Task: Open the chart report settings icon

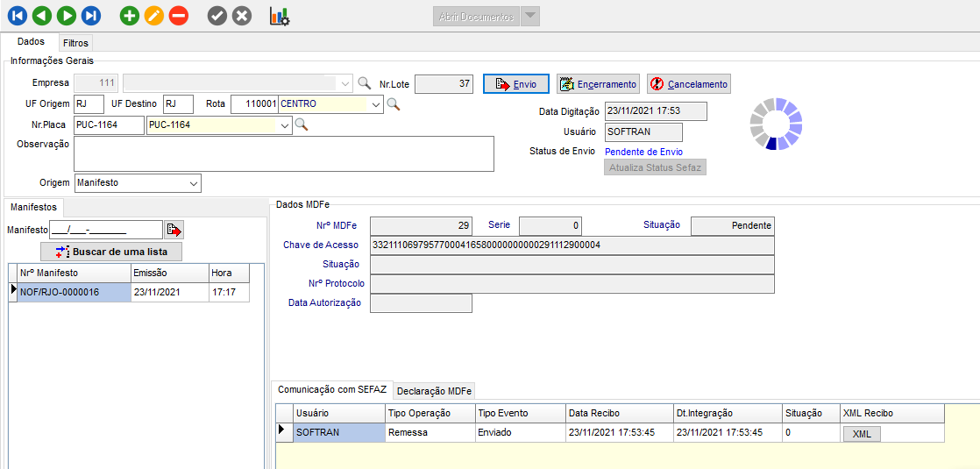Action: coord(280,16)
